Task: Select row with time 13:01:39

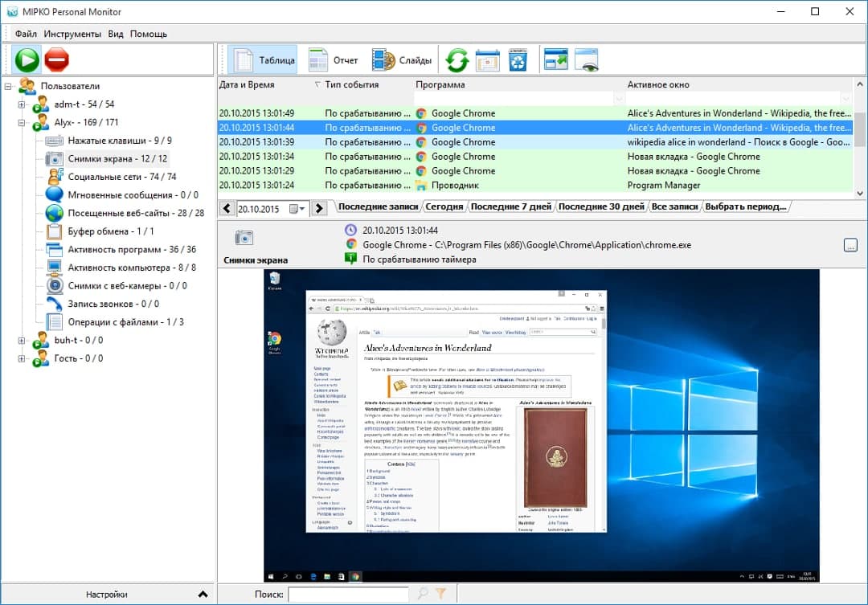Action: [x=534, y=142]
